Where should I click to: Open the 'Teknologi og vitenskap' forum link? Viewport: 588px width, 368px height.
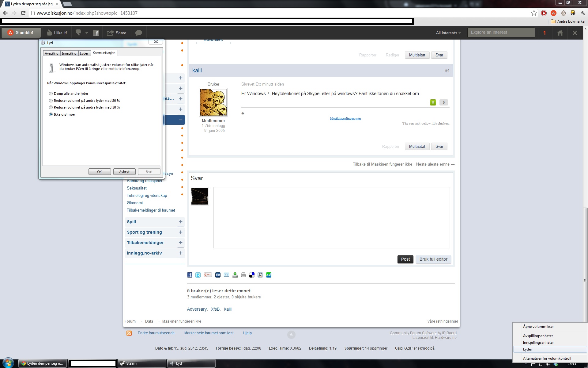tap(147, 195)
